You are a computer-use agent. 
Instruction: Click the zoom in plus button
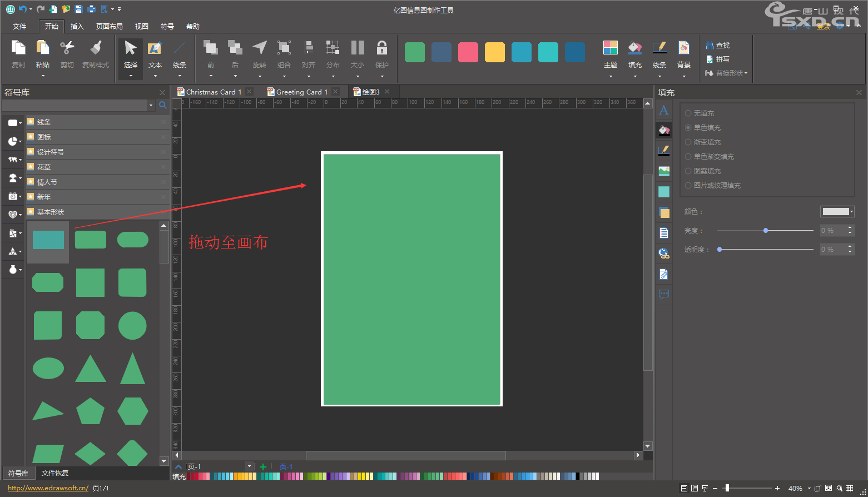[x=777, y=488]
